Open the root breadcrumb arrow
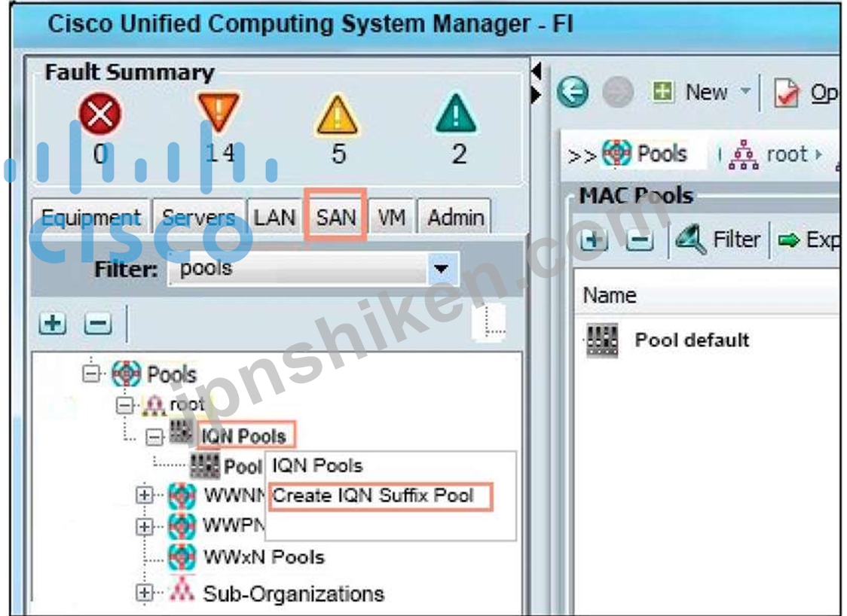The height and width of the screenshot is (616, 847). [819, 154]
